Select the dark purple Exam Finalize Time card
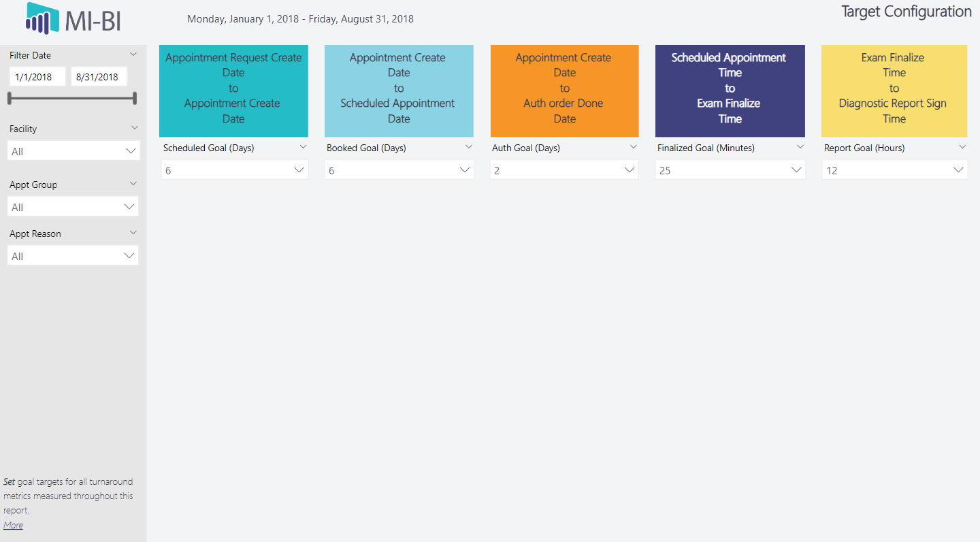 click(730, 91)
